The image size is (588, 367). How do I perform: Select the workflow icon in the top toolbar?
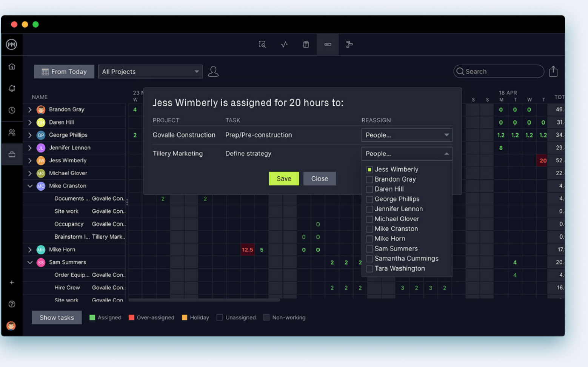(349, 44)
